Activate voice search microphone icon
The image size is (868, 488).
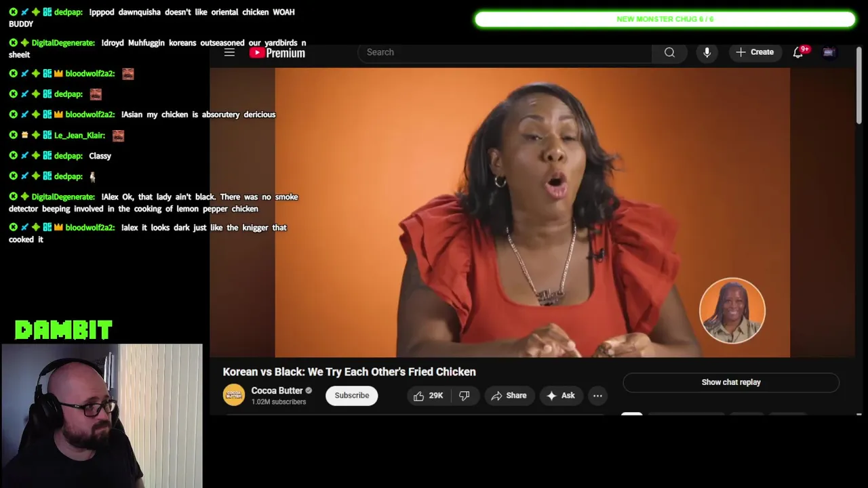707,52
